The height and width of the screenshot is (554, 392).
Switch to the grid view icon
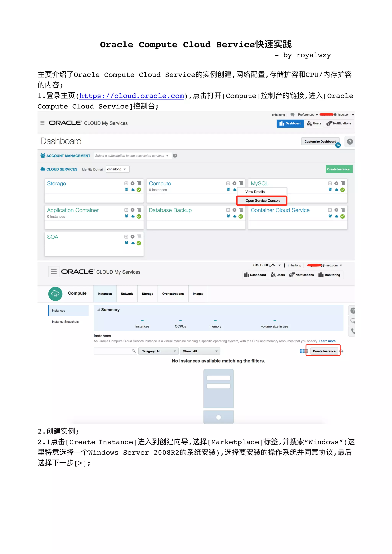coord(302,351)
